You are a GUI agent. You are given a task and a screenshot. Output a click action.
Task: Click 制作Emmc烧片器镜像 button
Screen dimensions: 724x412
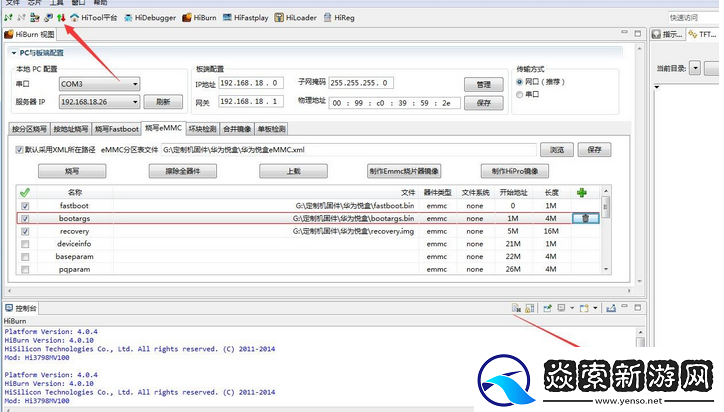click(404, 171)
